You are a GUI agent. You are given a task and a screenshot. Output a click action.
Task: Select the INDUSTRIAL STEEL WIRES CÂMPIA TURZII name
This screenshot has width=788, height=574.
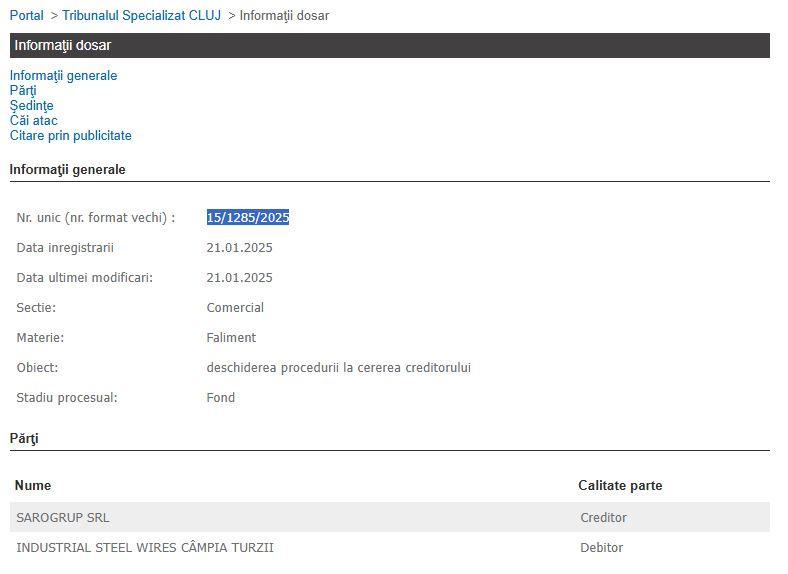click(145, 548)
